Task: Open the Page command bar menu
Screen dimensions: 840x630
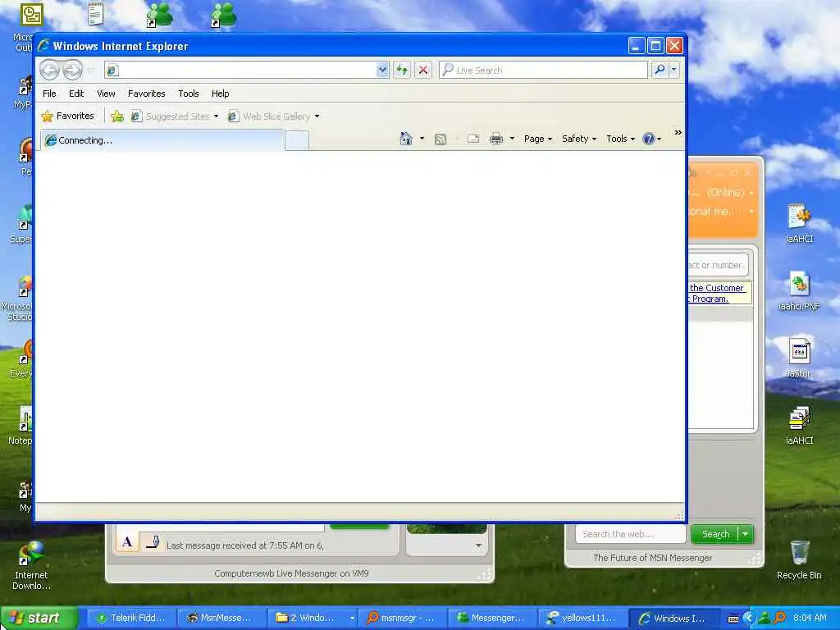Action: coord(538,139)
